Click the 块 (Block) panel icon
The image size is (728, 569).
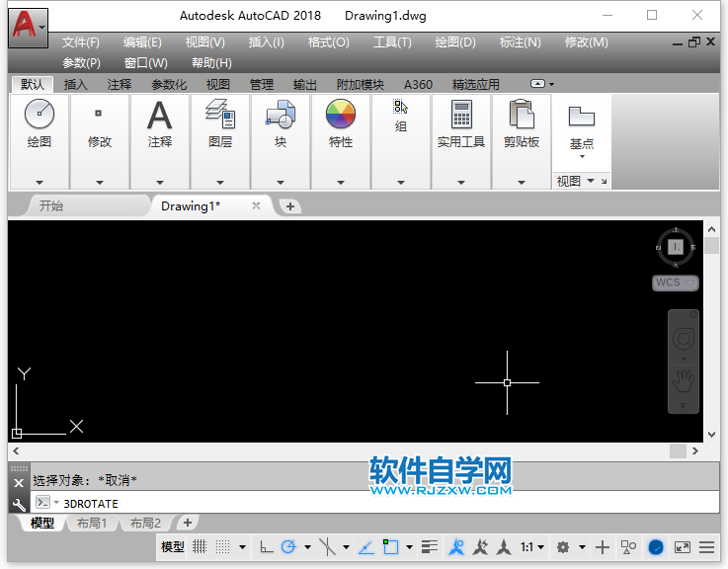[x=280, y=114]
